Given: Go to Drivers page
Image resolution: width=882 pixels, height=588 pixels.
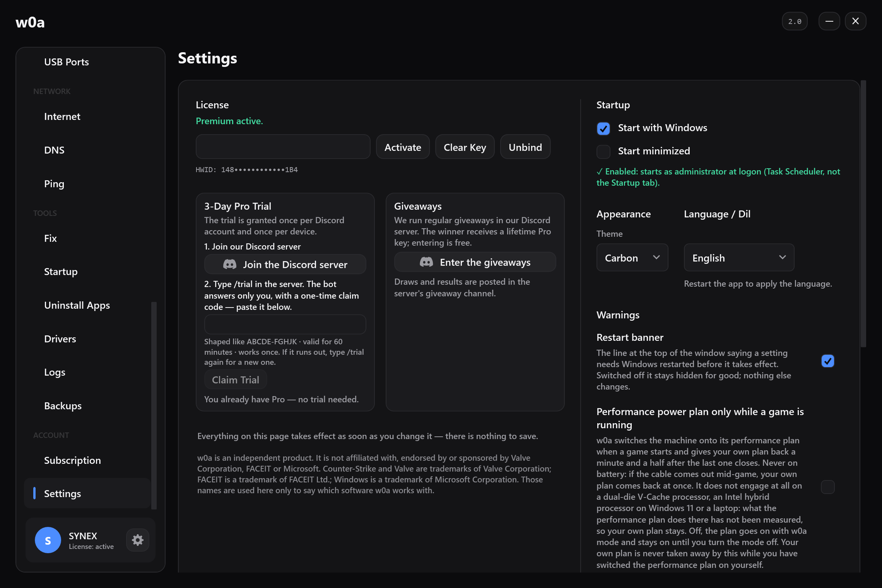Looking at the screenshot, I should [x=87, y=339].
